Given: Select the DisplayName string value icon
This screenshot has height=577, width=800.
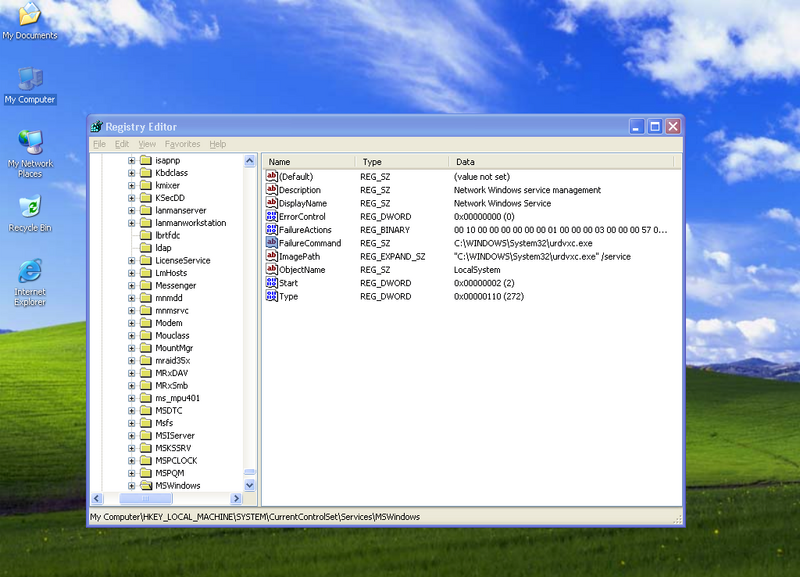Looking at the screenshot, I should [271, 203].
